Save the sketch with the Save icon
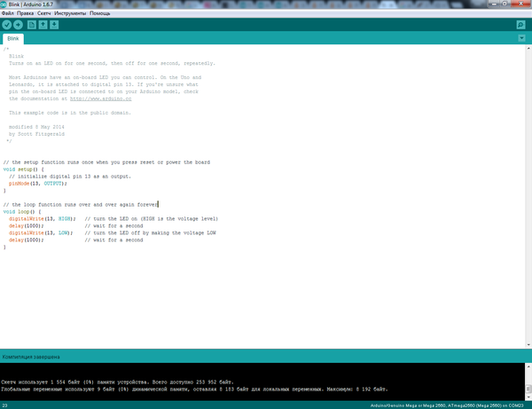 [54, 25]
